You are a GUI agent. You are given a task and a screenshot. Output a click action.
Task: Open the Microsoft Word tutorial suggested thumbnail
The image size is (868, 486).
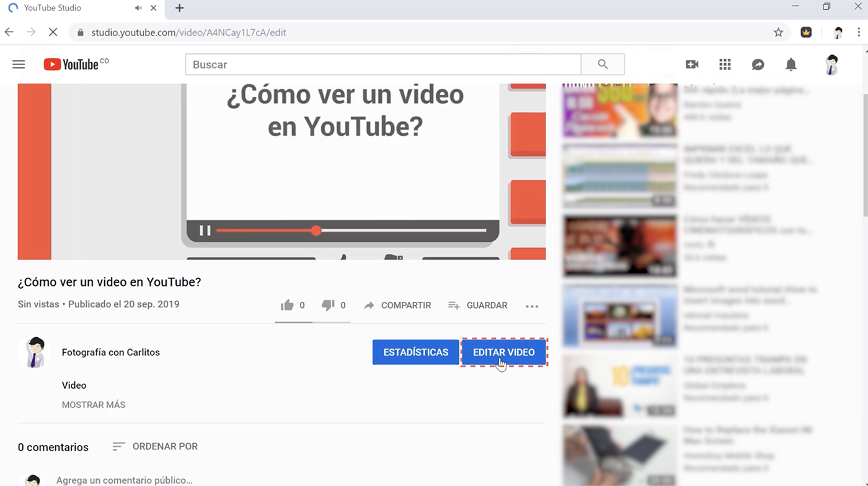pos(620,316)
